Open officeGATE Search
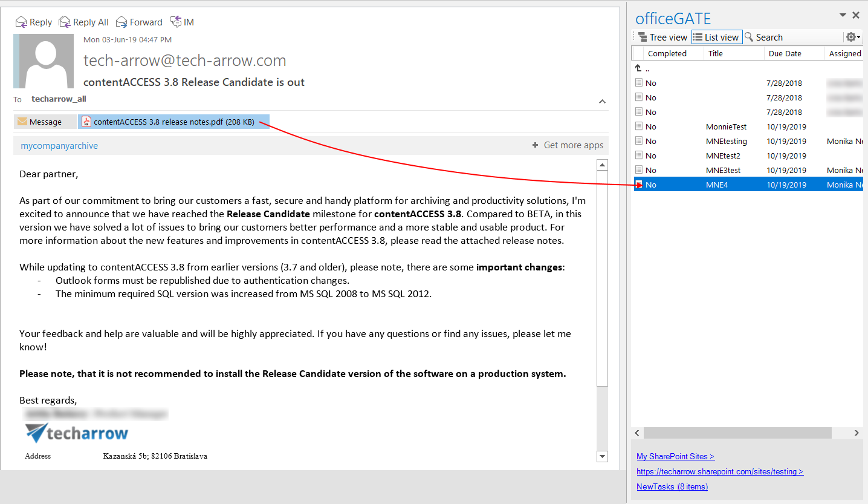The height and width of the screenshot is (504, 868). [x=763, y=38]
